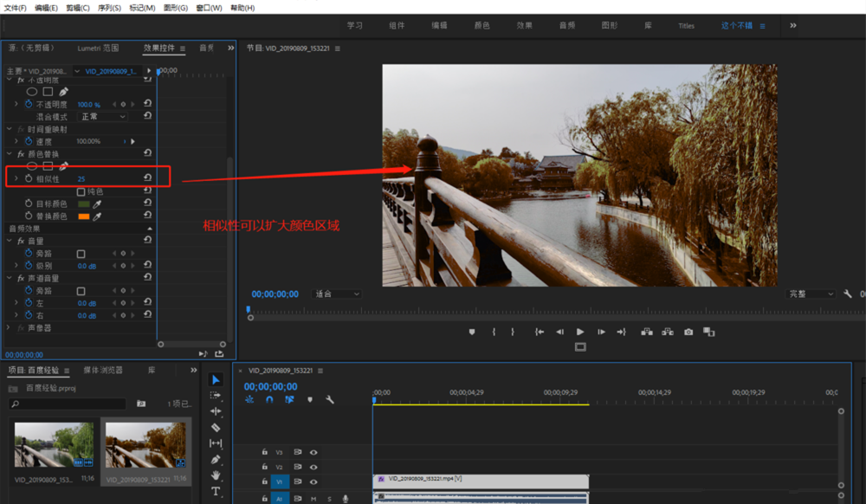Choose the Pen tool in the tools panel
Image resolution: width=866 pixels, height=504 pixels.
point(216,460)
